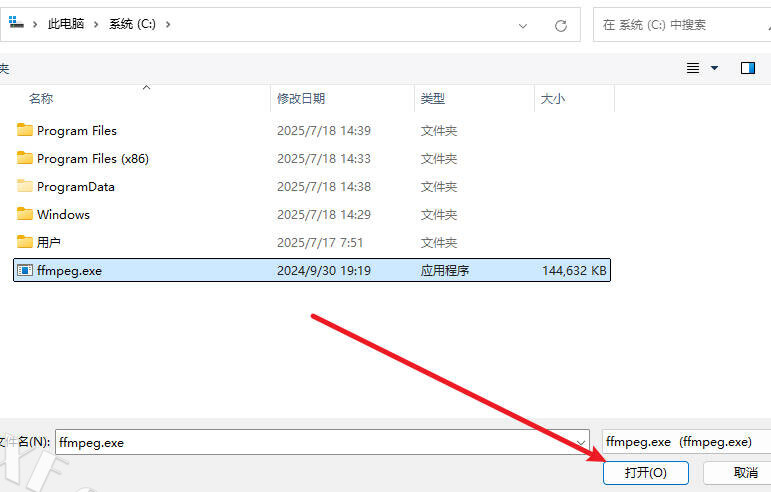
Task: Sort by 大小 column header
Action: (553, 98)
